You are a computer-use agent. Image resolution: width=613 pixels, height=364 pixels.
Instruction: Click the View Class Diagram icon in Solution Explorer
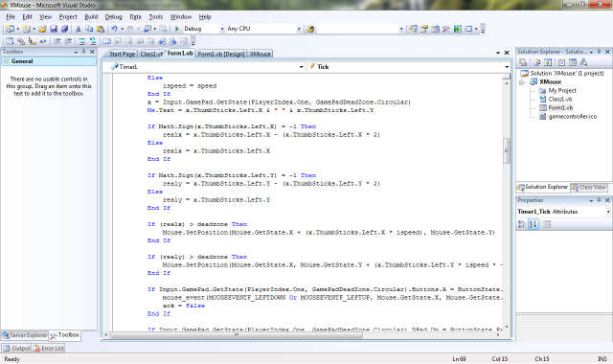583,62
